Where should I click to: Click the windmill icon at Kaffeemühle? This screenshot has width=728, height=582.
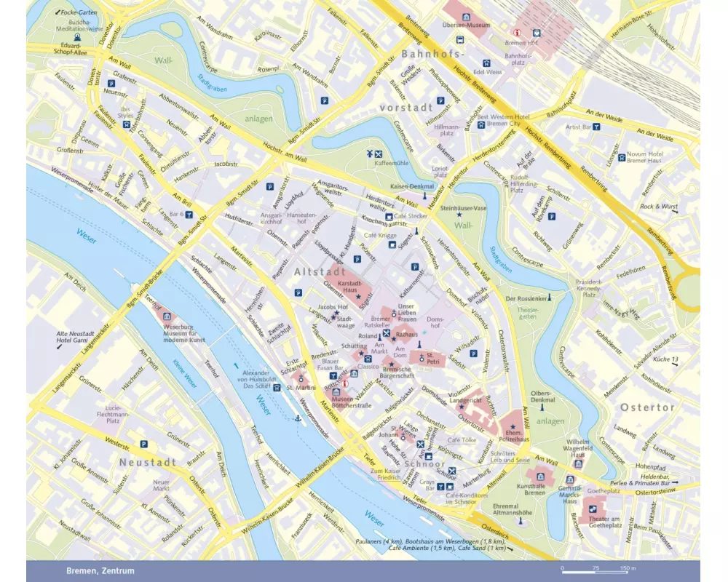[x=371, y=153]
